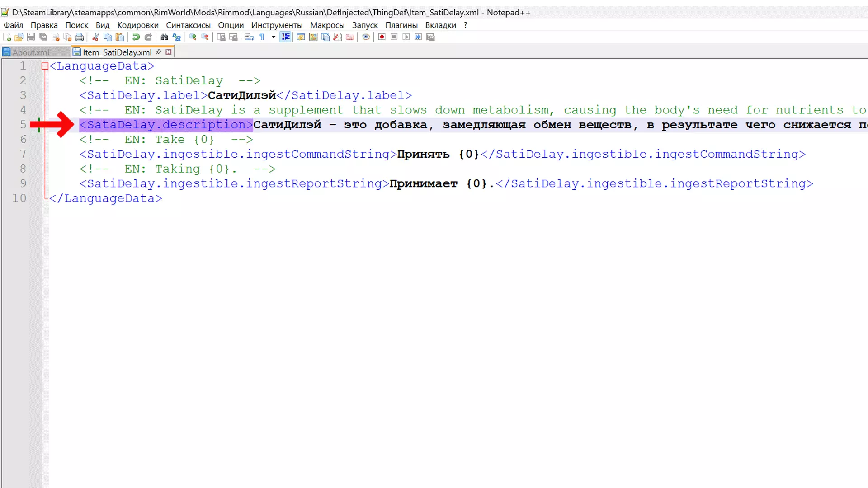
Task: Pin the Item_SatiDelay.xml tab
Action: point(158,52)
